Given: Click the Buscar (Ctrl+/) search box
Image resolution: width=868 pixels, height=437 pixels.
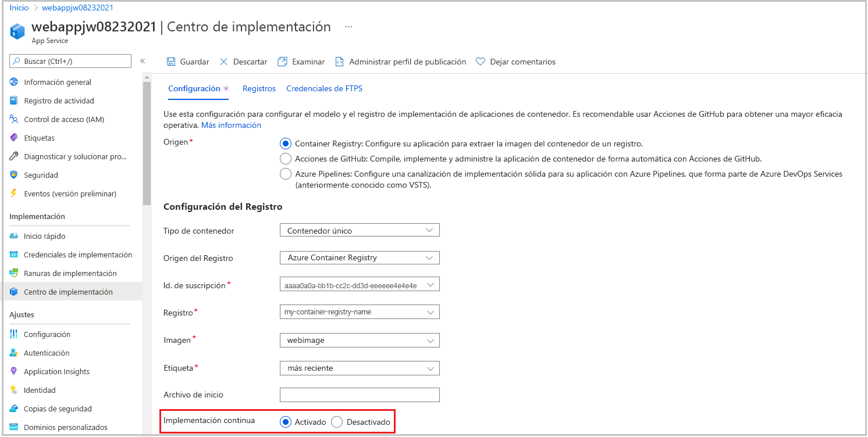Looking at the screenshot, I should pyautogui.click(x=70, y=61).
